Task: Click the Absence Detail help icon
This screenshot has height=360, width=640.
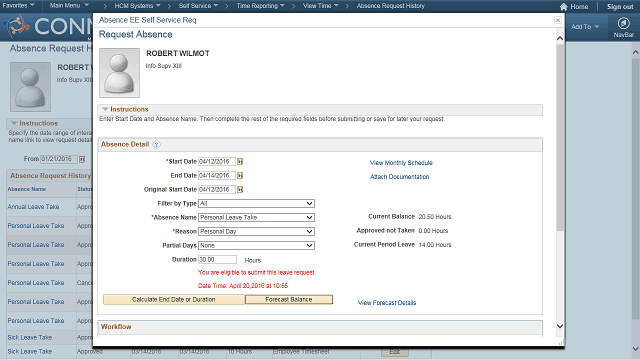Action: click(156, 144)
